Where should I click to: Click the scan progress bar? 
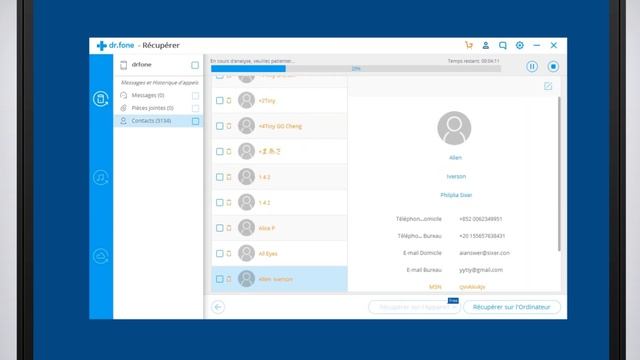click(356, 69)
